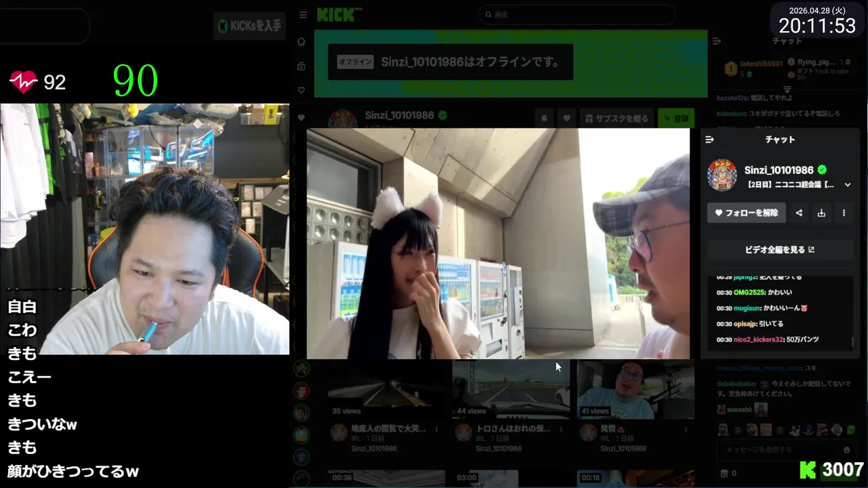The width and height of the screenshot is (868, 488).
Task: Open the outlined heart Following sidebar icon
Action: tap(301, 90)
